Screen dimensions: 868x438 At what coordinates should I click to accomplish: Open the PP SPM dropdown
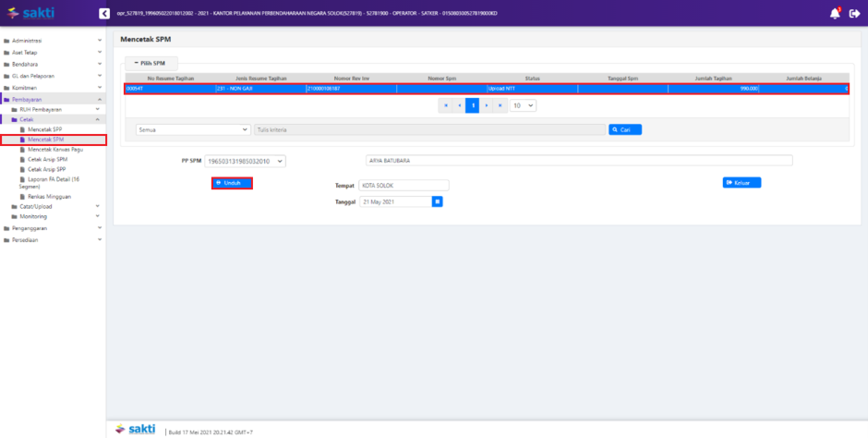(245, 160)
